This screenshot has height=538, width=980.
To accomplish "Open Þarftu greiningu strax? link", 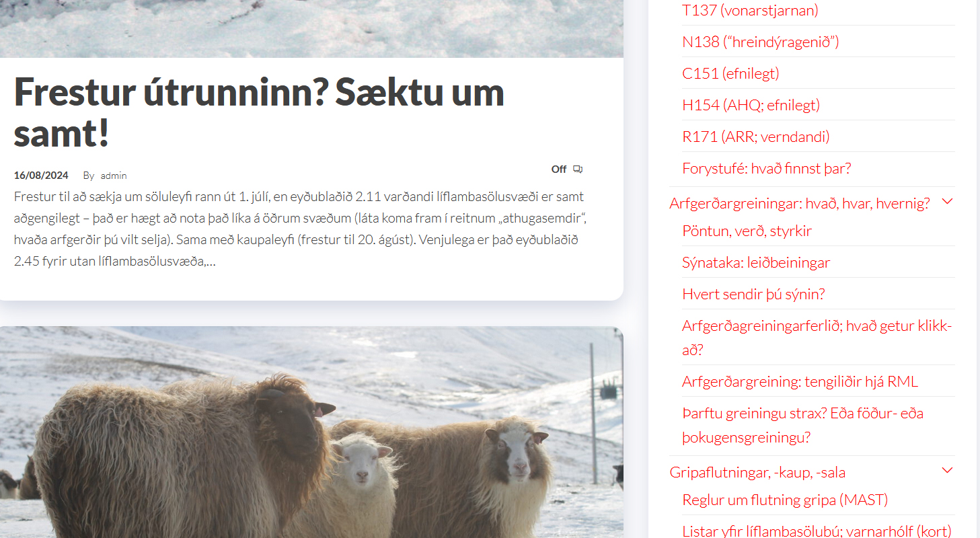I will point(802,425).
